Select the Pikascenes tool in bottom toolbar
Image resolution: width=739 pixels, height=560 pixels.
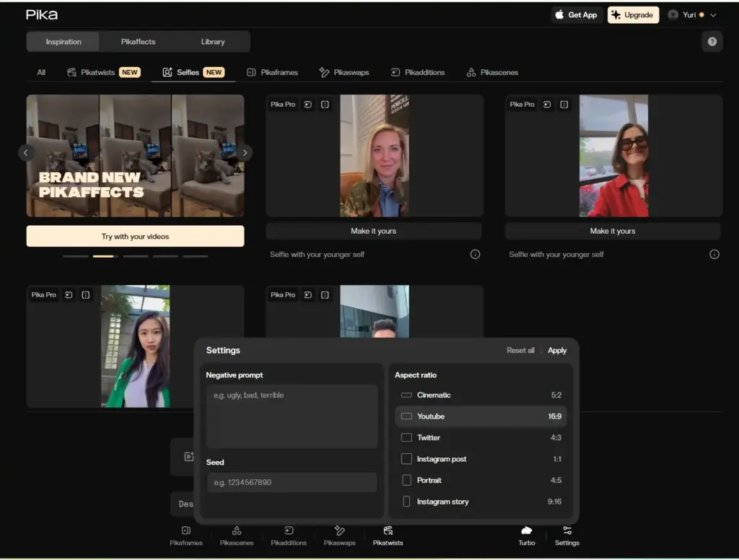[237, 530]
